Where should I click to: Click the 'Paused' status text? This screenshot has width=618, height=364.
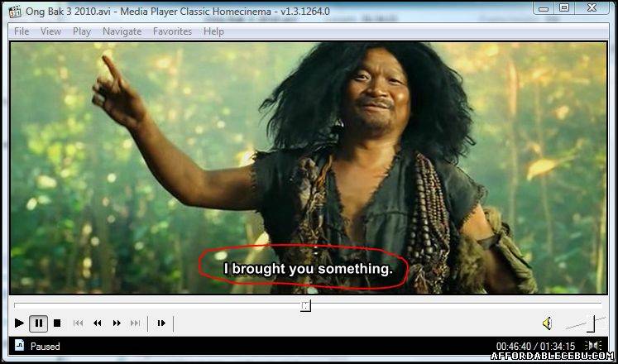[x=45, y=347]
